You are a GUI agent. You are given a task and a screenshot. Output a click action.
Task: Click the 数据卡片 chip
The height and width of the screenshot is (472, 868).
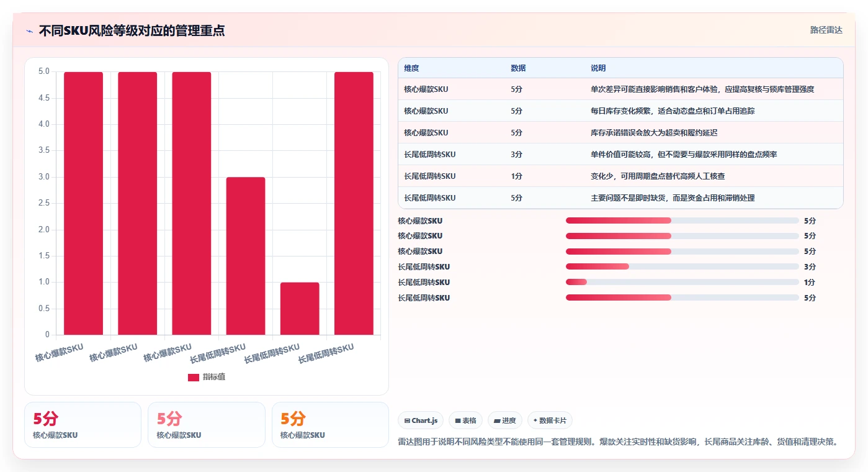(x=550, y=420)
